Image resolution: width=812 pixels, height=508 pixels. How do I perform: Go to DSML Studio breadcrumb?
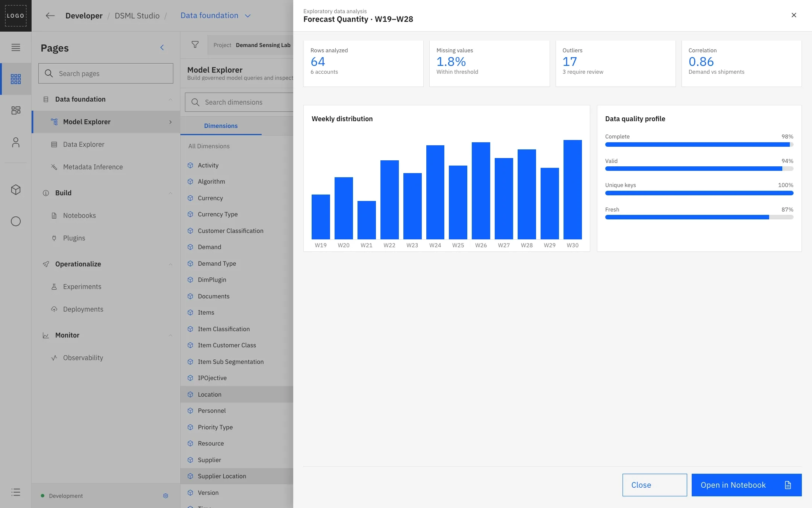tap(137, 15)
